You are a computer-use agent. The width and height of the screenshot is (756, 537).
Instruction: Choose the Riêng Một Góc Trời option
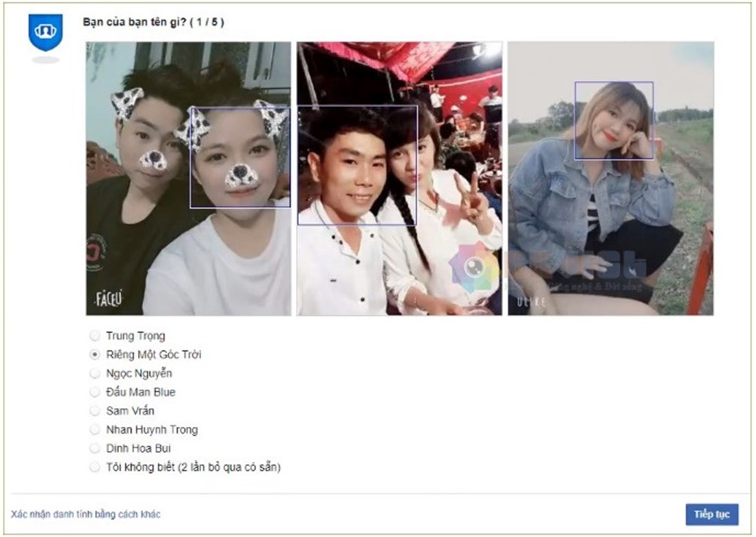(95, 354)
